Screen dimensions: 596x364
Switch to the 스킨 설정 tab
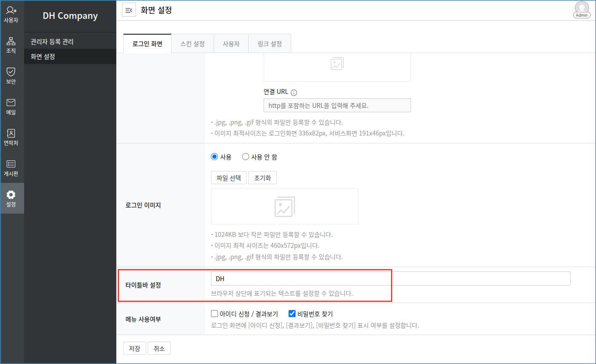193,44
